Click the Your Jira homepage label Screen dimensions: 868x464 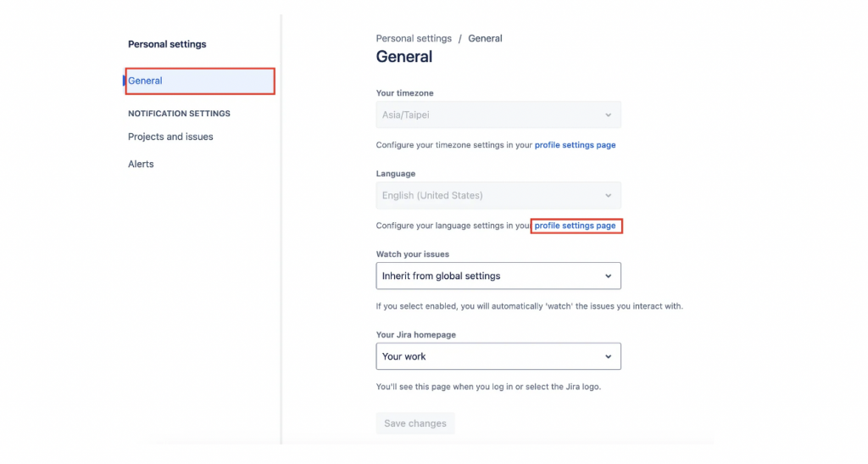click(416, 335)
